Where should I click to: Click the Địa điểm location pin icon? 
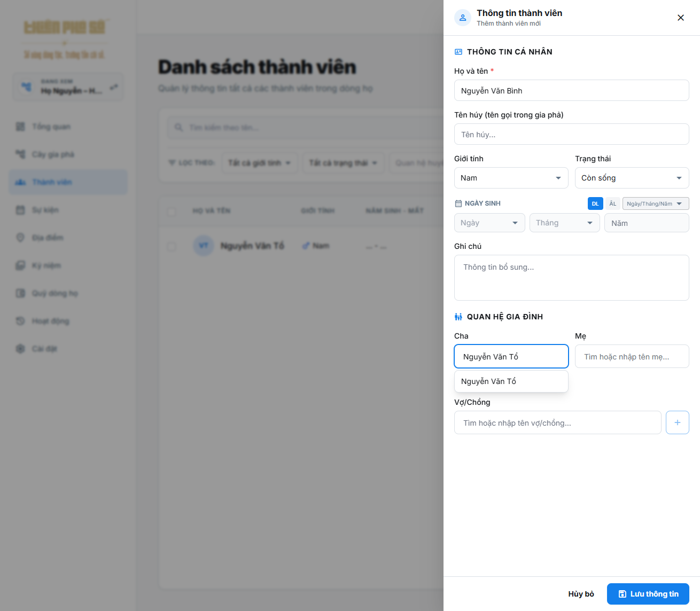tap(20, 238)
